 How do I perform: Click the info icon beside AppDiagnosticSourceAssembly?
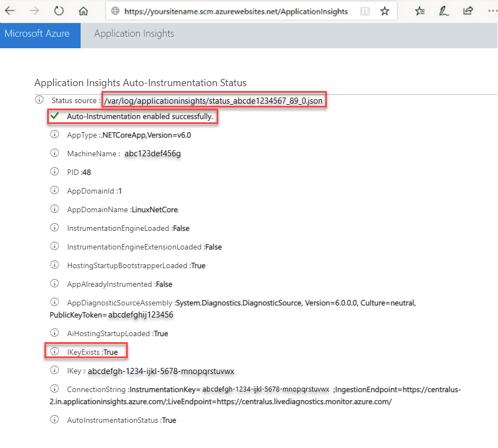point(55,302)
